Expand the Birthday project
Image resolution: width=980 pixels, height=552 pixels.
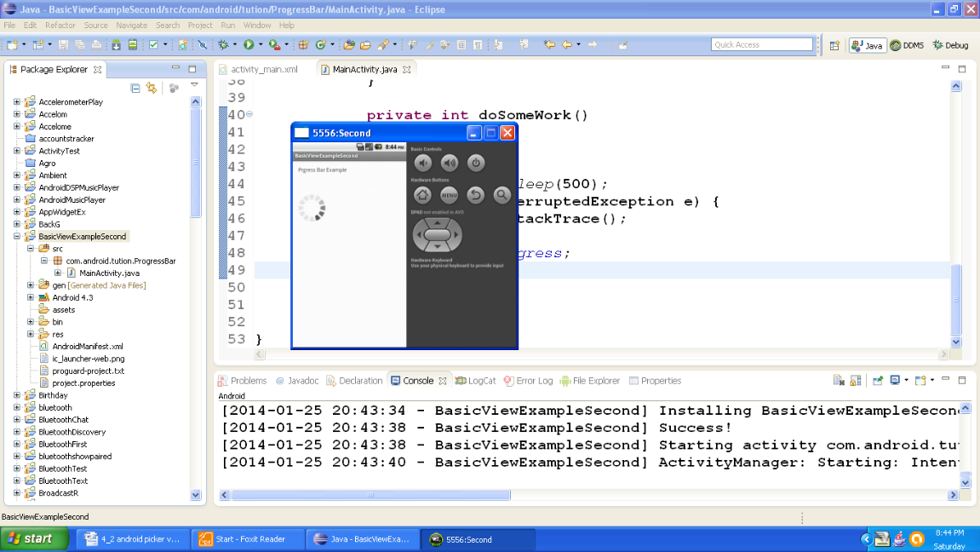[17, 395]
